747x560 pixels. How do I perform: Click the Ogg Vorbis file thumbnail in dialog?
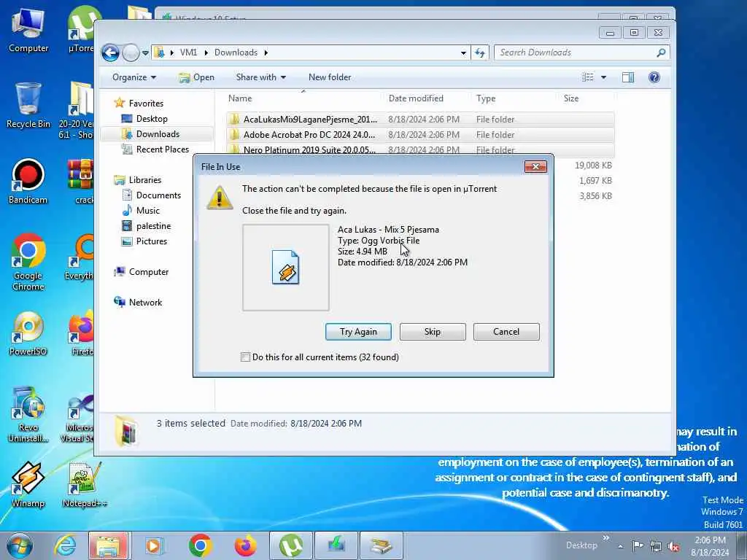[285, 268]
